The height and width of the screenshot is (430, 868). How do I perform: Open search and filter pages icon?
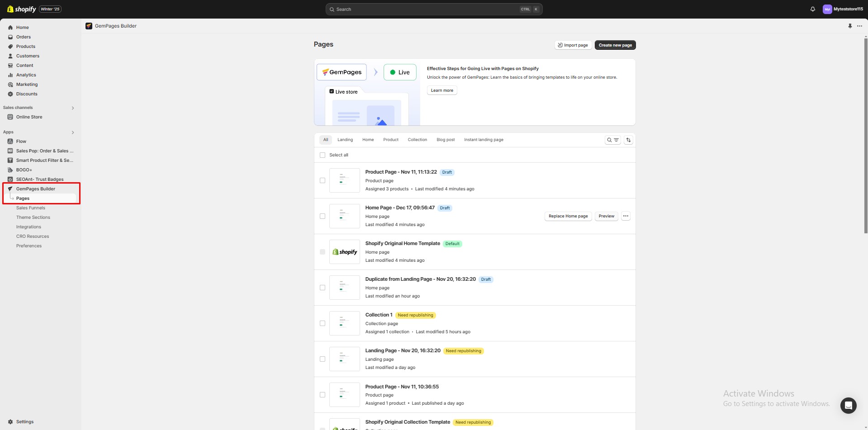tap(612, 140)
